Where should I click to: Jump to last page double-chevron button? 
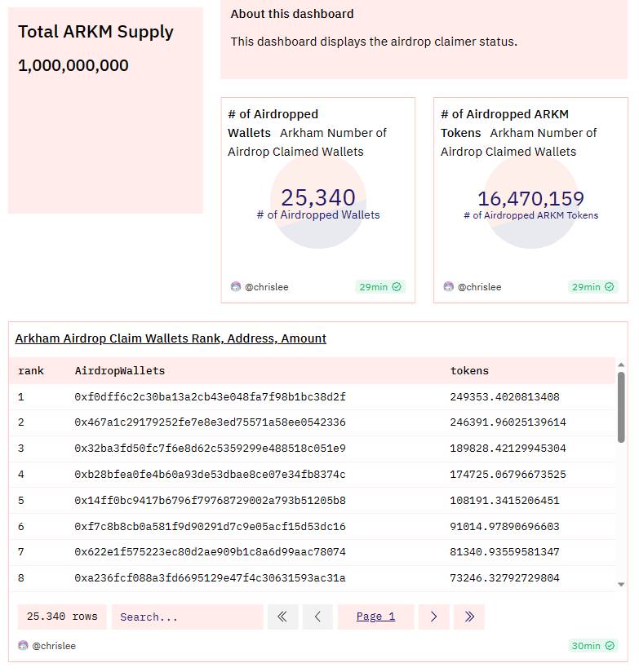[x=469, y=617]
